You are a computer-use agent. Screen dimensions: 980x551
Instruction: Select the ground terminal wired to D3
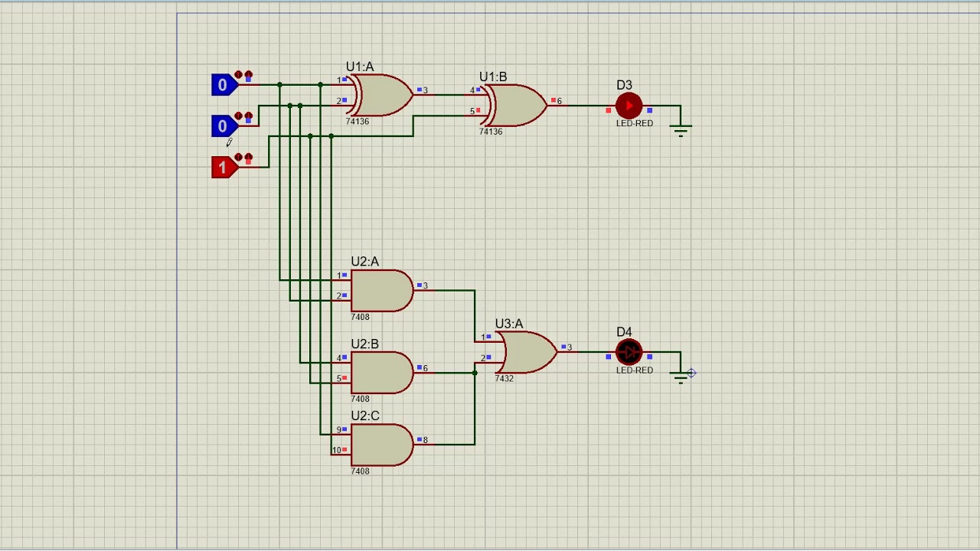(681, 129)
